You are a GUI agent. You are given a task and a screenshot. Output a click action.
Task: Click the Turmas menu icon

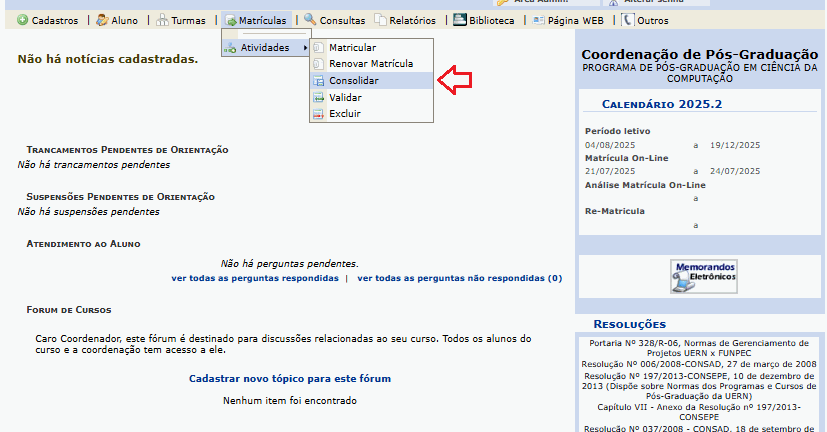click(x=163, y=20)
